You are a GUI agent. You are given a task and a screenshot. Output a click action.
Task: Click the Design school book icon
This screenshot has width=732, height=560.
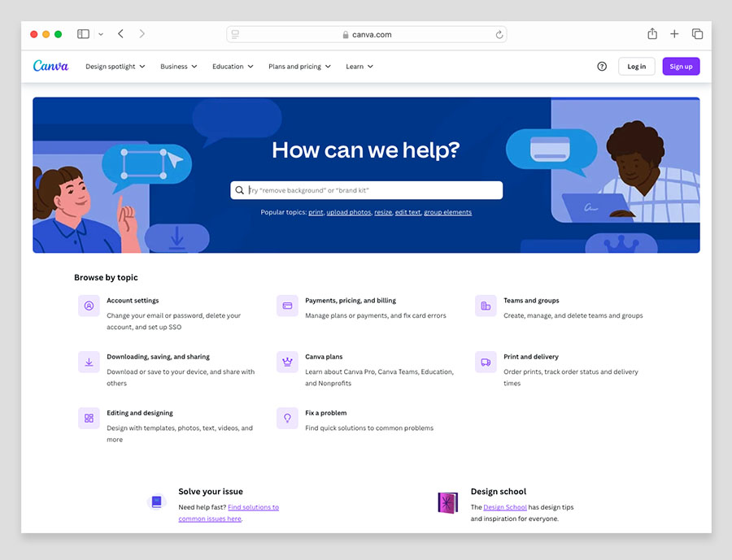click(447, 503)
